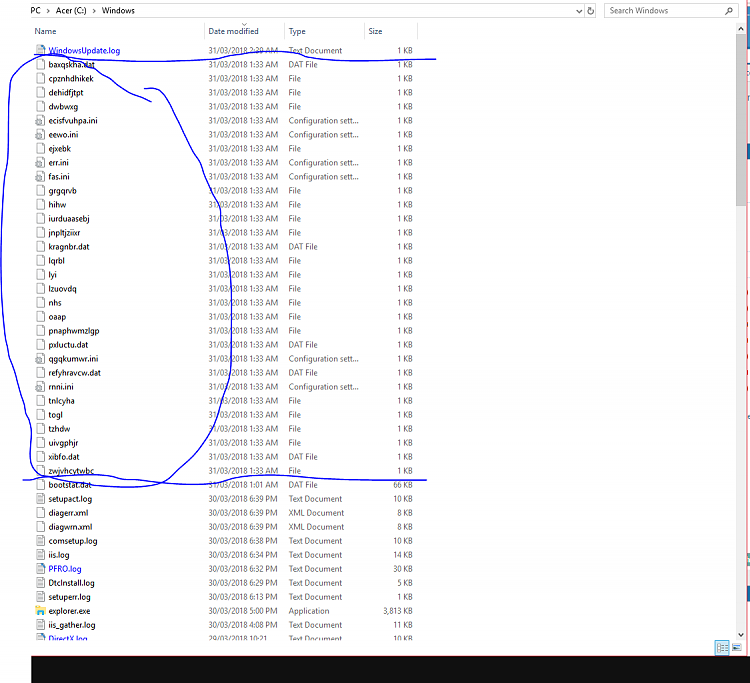Click Windows segment in address breadcrumb
750x683 pixels.
(x=118, y=11)
